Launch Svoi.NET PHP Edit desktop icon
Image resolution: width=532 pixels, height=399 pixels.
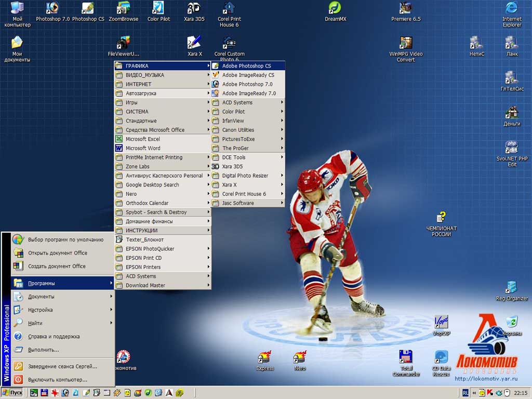click(x=512, y=154)
